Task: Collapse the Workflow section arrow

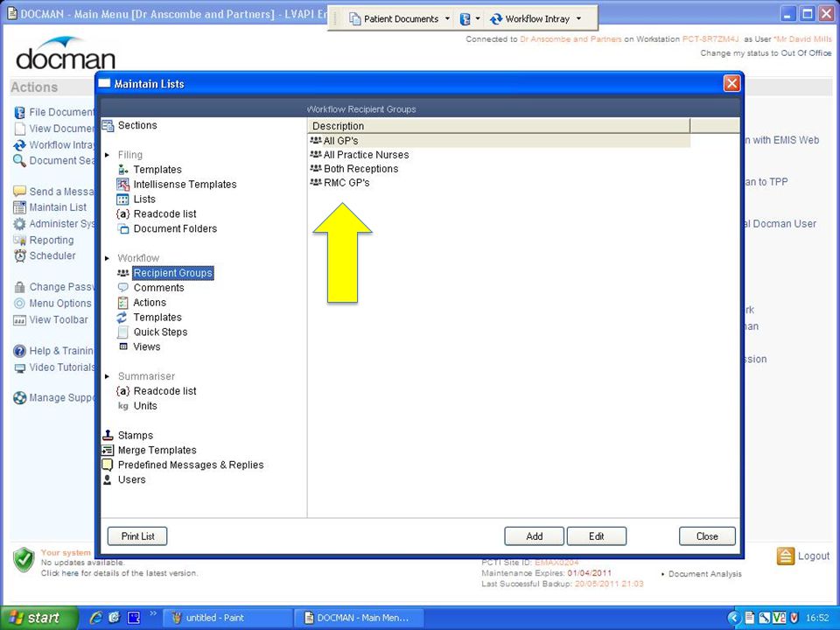Action: (x=107, y=259)
